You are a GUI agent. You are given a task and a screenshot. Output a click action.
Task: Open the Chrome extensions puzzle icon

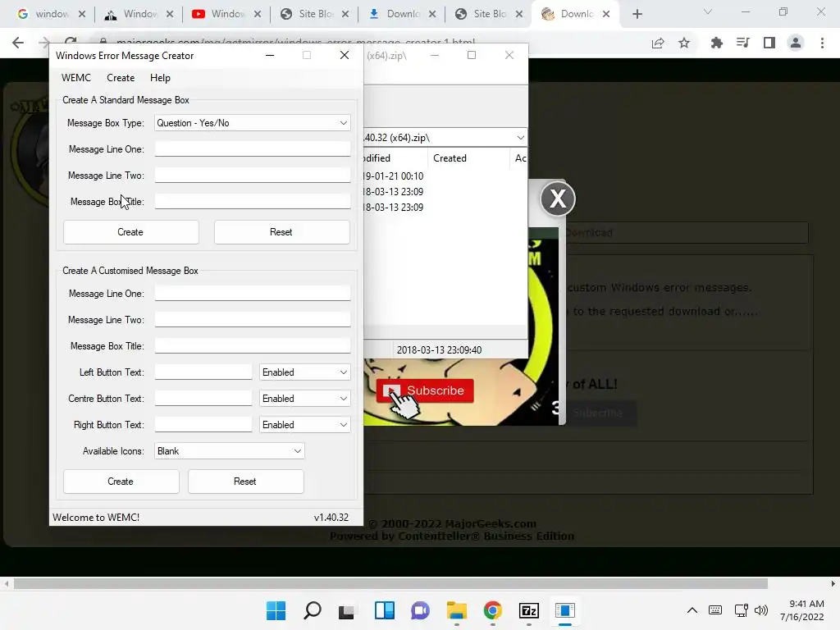(x=716, y=43)
